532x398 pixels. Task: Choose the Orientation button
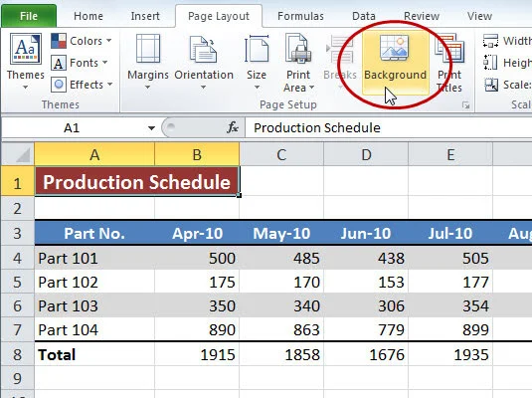tap(204, 61)
